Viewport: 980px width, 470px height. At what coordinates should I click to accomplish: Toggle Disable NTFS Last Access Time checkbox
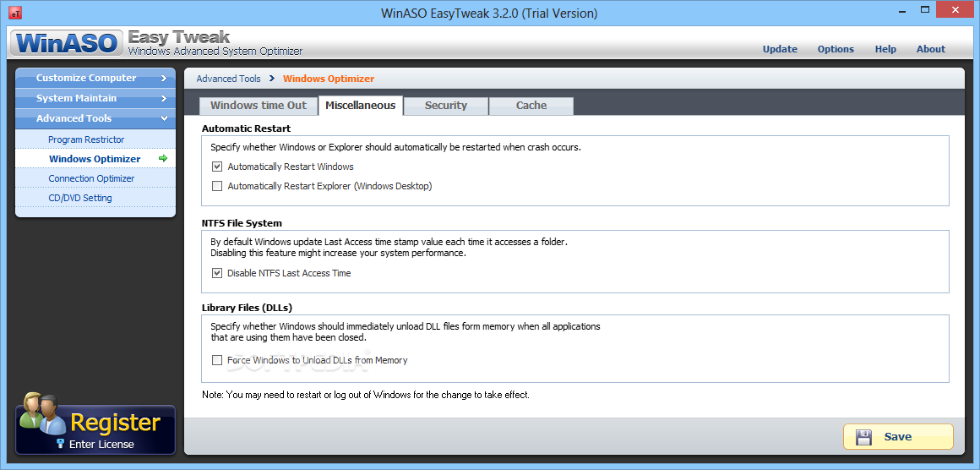click(217, 273)
